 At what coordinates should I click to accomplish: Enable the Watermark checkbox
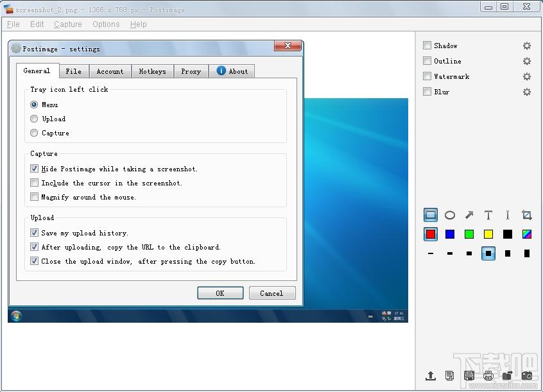pyautogui.click(x=427, y=76)
